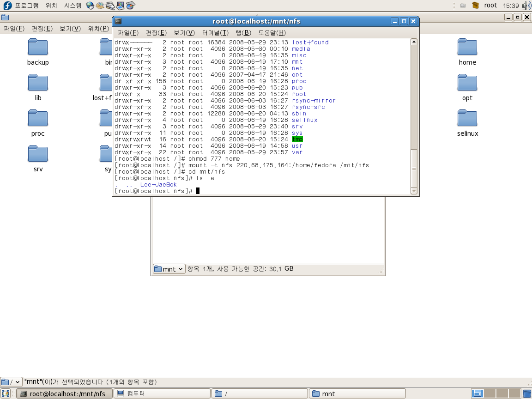Switch to the second workspace

click(490, 393)
